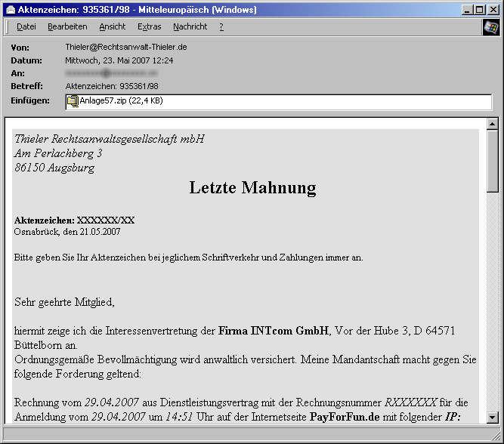Click the Letzte Mahnung heading
Viewport: 504px width, 444px height.
coord(252,187)
